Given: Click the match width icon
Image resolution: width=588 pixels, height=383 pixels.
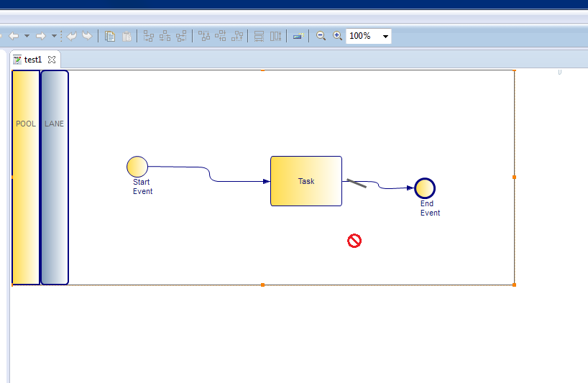Looking at the screenshot, I should (x=259, y=36).
